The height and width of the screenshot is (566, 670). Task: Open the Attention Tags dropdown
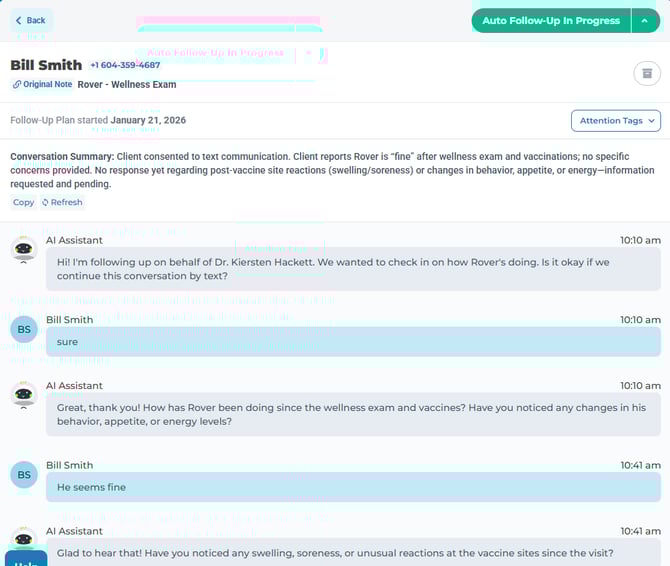click(616, 121)
